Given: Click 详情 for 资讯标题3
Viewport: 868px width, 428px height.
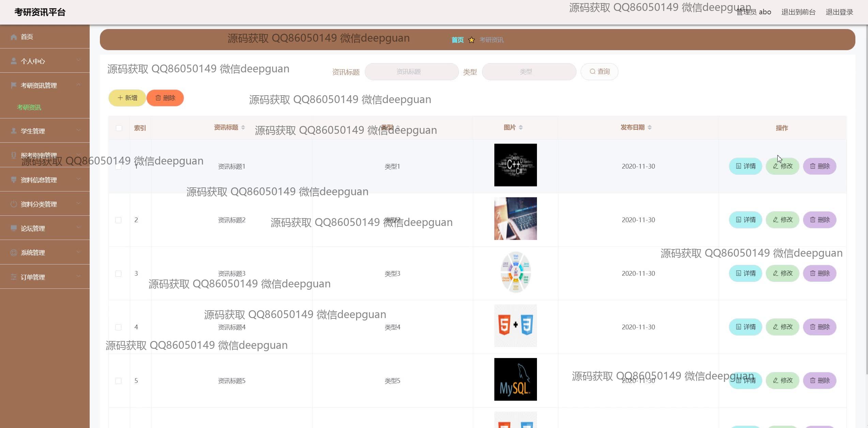Looking at the screenshot, I should 746,273.
